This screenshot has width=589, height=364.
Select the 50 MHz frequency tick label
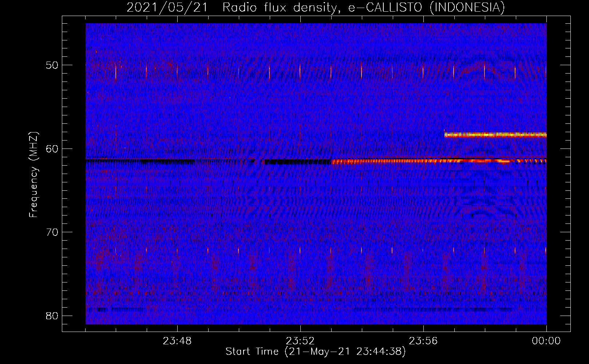tap(52, 66)
